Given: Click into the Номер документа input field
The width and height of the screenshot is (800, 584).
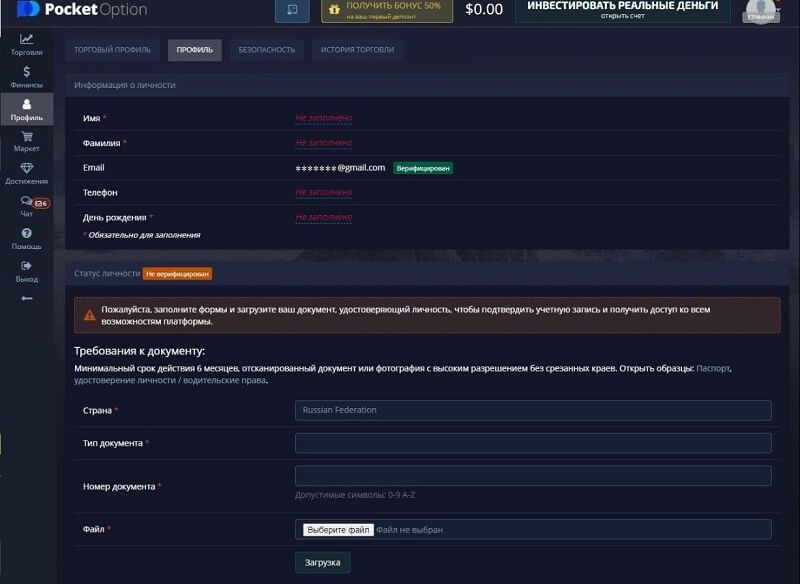Looking at the screenshot, I should pyautogui.click(x=533, y=476).
